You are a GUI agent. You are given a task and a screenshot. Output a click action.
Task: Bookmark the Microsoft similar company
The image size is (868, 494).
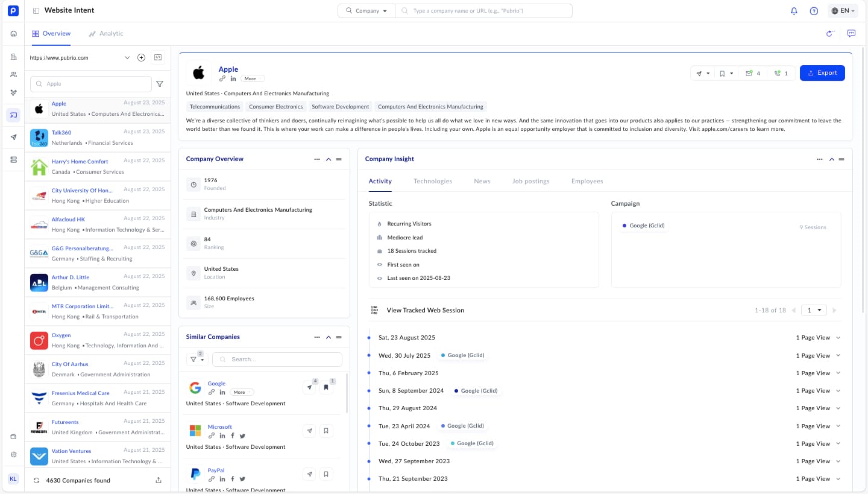click(x=326, y=431)
